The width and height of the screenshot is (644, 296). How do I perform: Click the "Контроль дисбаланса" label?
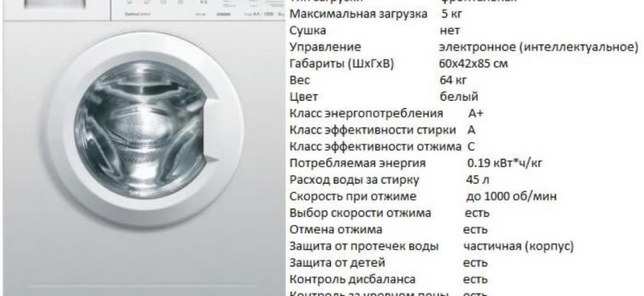click(352, 279)
